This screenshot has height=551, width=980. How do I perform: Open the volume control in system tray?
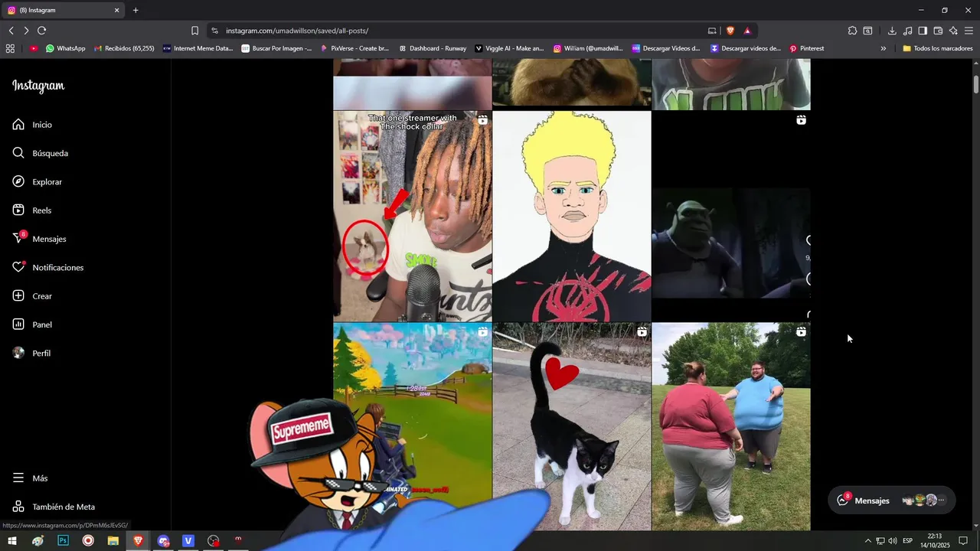(x=892, y=541)
